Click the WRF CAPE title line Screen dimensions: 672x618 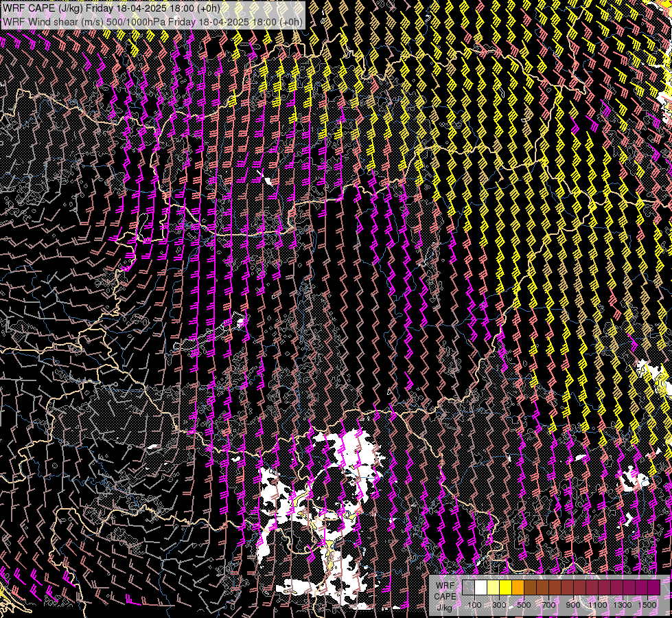[111, 8]
